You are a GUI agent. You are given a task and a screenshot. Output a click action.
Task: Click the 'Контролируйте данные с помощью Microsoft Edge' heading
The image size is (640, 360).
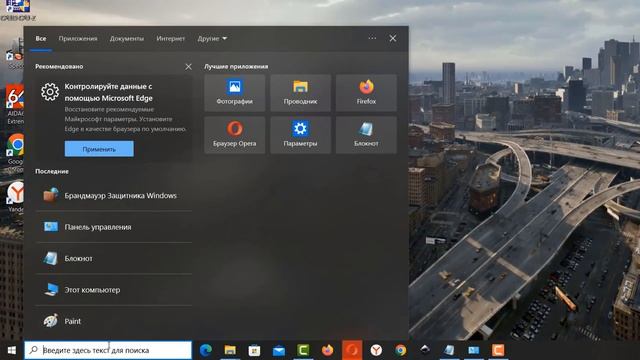[109, 92]
